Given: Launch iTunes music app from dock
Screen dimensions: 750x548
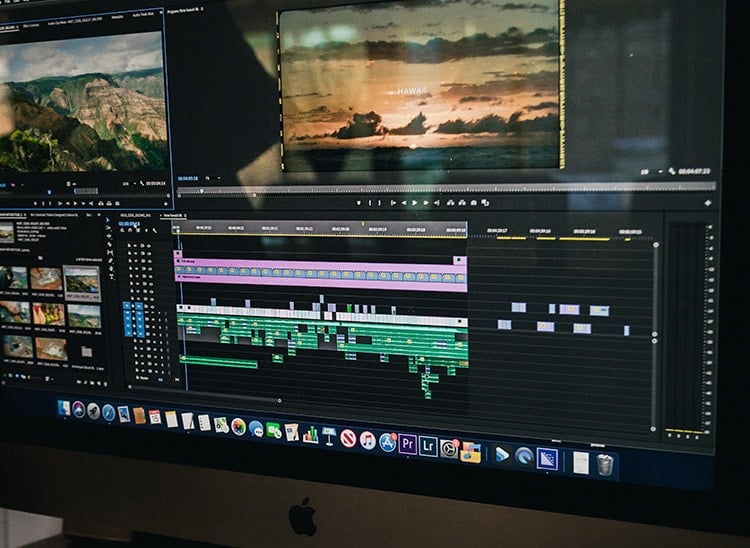Looking at the screenshot, I should click(368, 441).
